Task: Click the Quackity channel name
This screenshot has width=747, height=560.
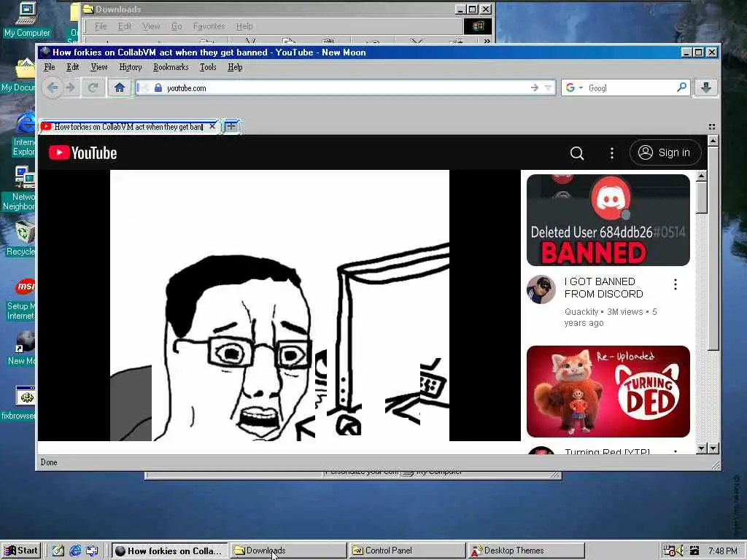Action: point(581,312)
